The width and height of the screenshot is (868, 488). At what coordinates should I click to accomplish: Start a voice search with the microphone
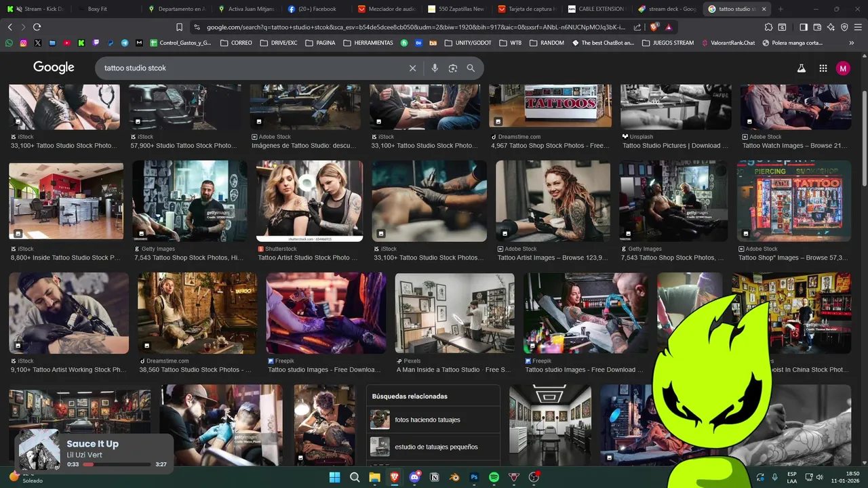435,68
